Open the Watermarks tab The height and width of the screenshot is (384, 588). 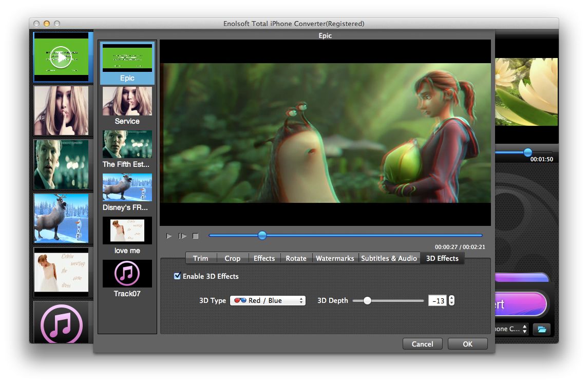click(x=335, y=258)
